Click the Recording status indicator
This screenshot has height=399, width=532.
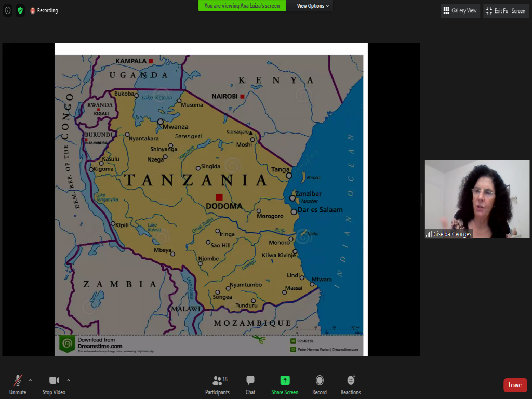coord(44,10)
